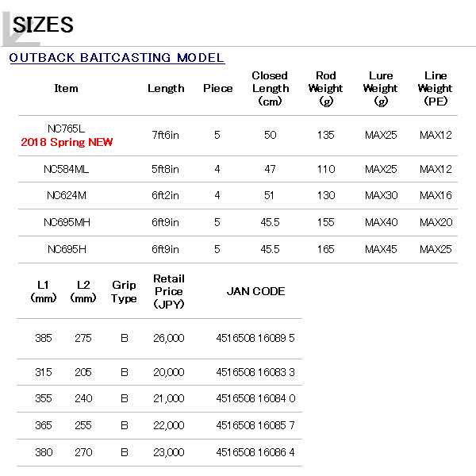This screenshot has height=476, width=476.
Task: Select the Item column header
Action: 66,88
